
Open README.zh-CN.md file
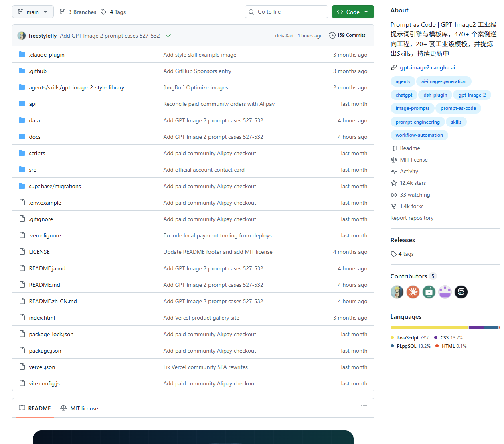point(53,301)
